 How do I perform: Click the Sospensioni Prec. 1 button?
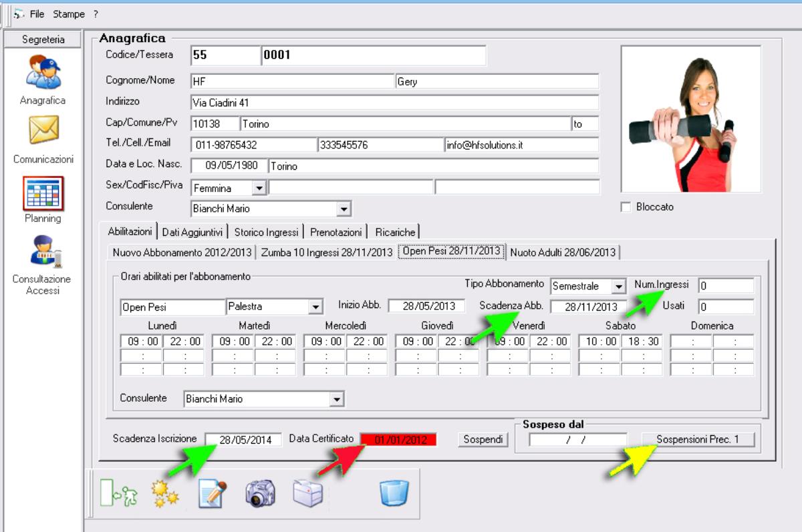tap(698, 440)
